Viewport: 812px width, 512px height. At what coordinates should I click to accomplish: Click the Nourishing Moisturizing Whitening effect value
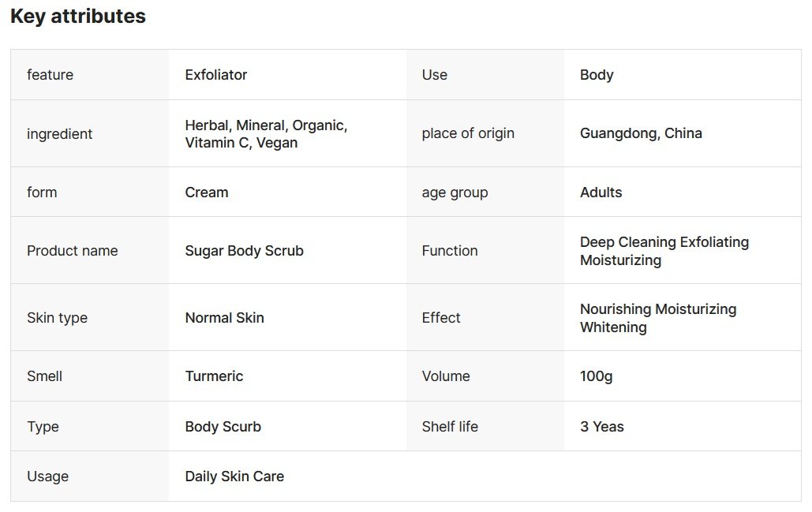click(x=657, y=318)
